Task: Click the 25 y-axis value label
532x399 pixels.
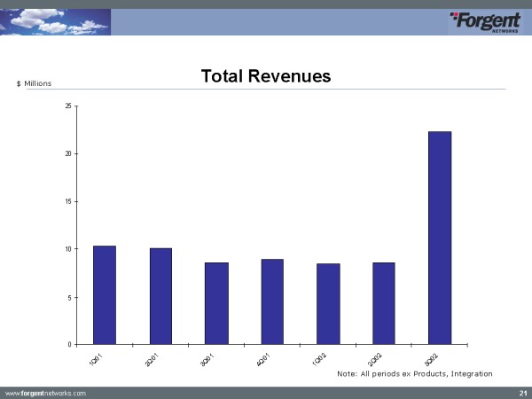Action: (68, 106)
